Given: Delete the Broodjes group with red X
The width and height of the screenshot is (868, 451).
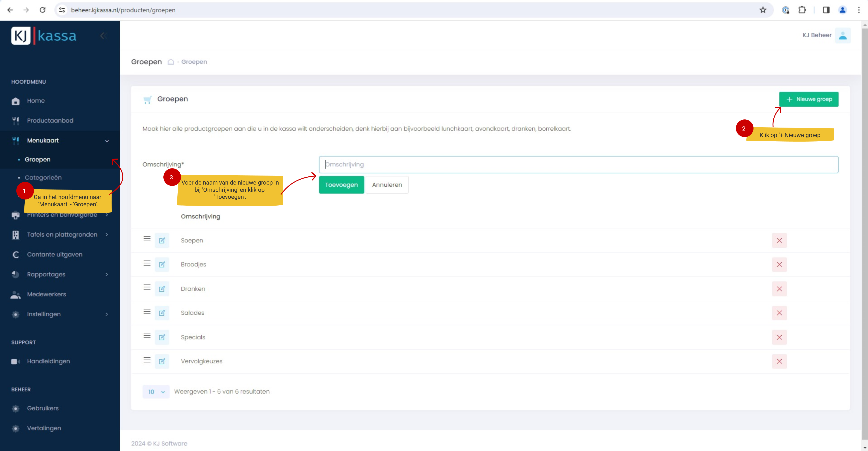Looking at the screenshot, I should [x=779, y=265].
